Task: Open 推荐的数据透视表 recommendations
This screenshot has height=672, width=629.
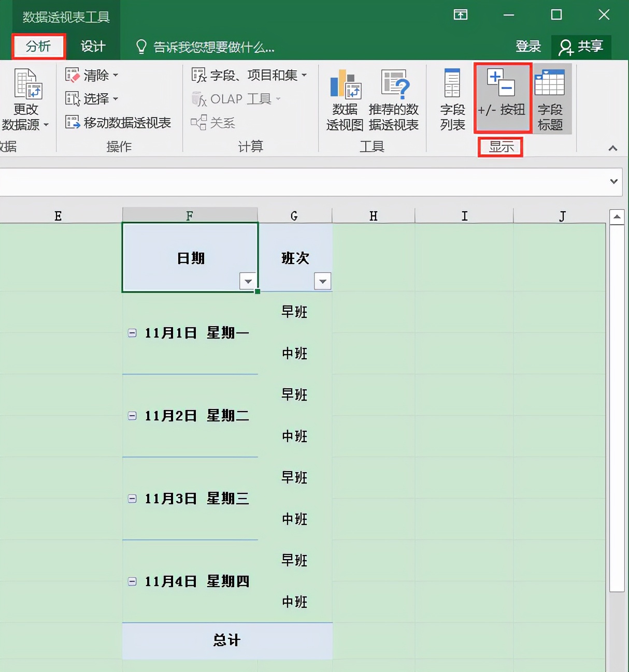Action: coord(394,99)
